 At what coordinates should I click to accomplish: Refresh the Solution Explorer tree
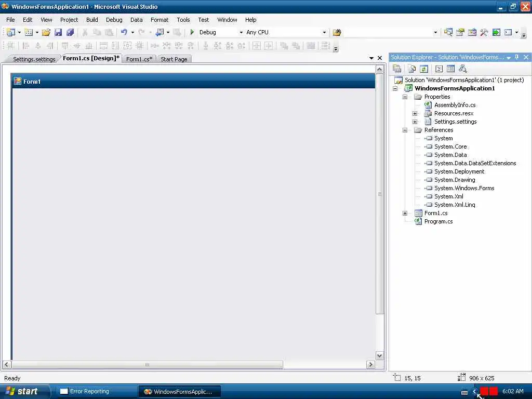tap(424, 69)
